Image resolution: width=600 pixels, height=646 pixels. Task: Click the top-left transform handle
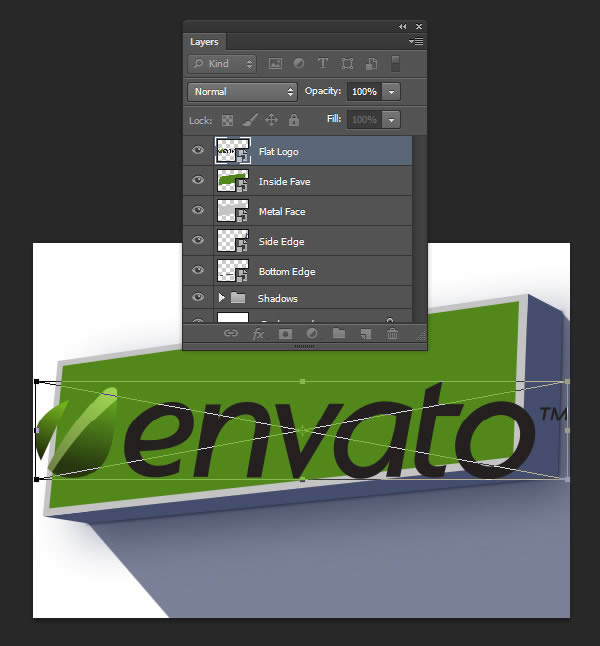click(37, 382)
